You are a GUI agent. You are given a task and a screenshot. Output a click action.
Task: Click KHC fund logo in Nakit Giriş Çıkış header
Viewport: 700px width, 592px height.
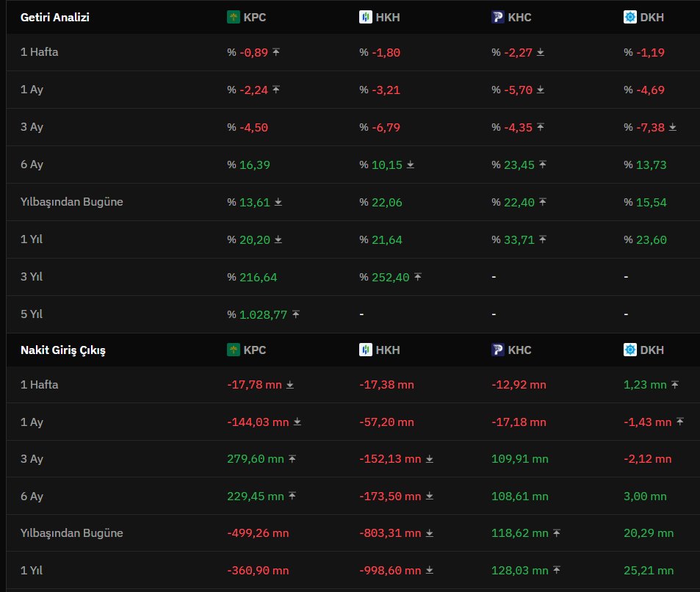tap(497, 350)
